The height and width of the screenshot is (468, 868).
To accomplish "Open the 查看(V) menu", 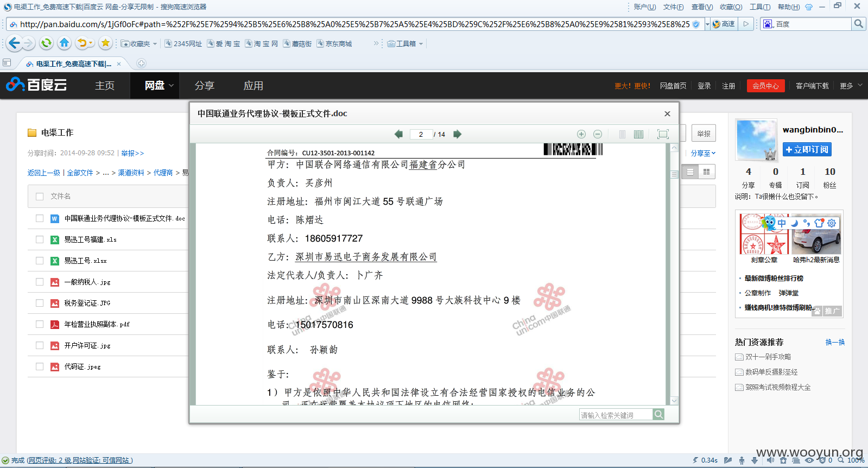I will (702, 7).
